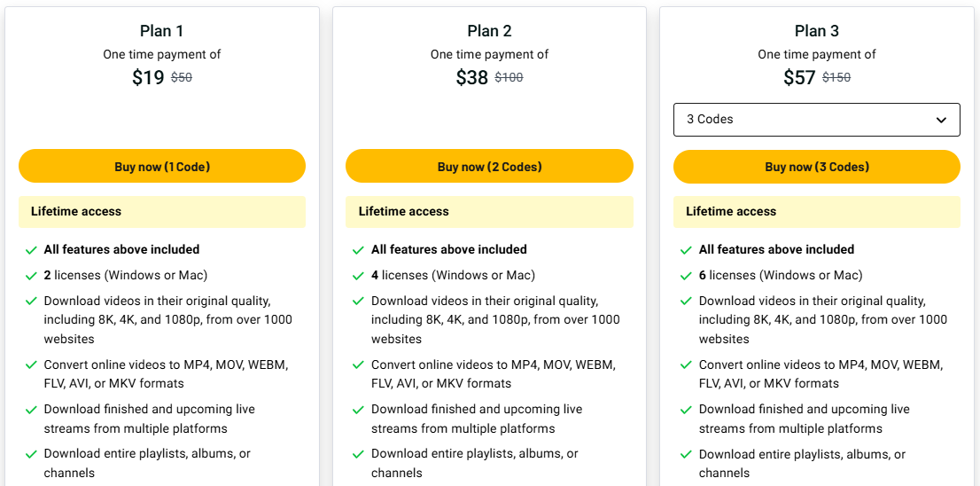The image size is (980, 486).
Task: Click Buy now (3 Codes) button
Action: point(816,167)
